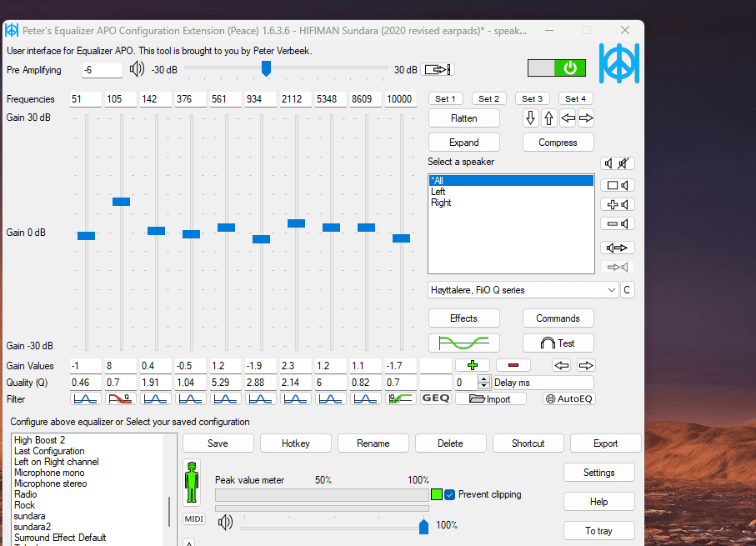Add a band with green plus
The width and height of the screenshot is (756, 546).
pyautogui.click(x=473, y=365)
